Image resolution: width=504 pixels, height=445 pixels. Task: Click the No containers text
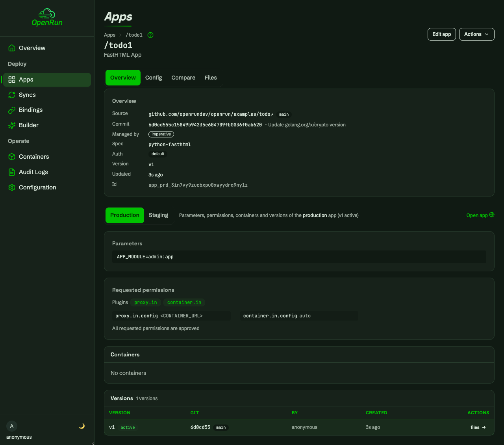click(128, 373)
